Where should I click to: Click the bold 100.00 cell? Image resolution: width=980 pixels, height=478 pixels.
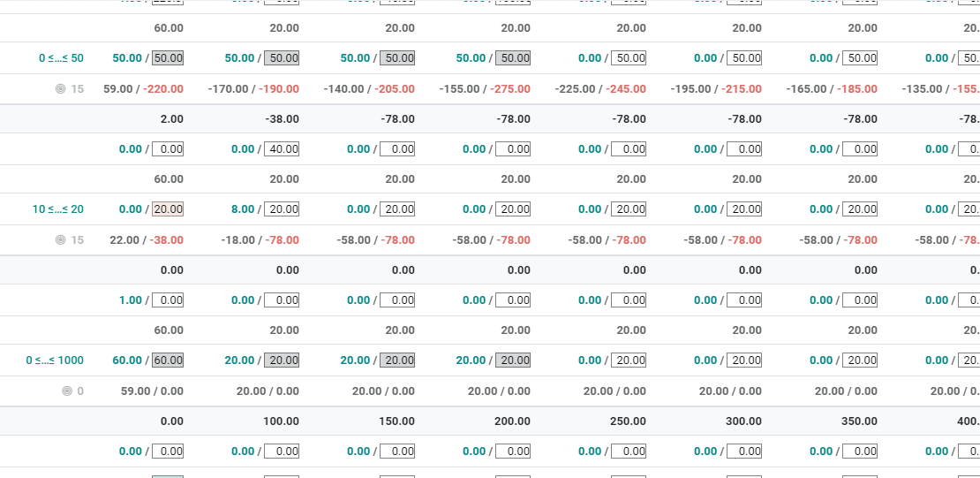click(x=281, y=421)
